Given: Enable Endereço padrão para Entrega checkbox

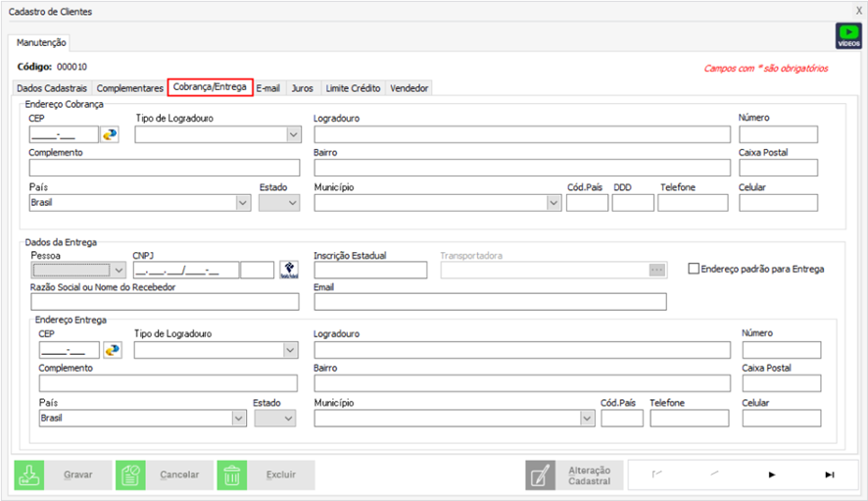Looking at the screenshot, I should (x=694, y=269).
